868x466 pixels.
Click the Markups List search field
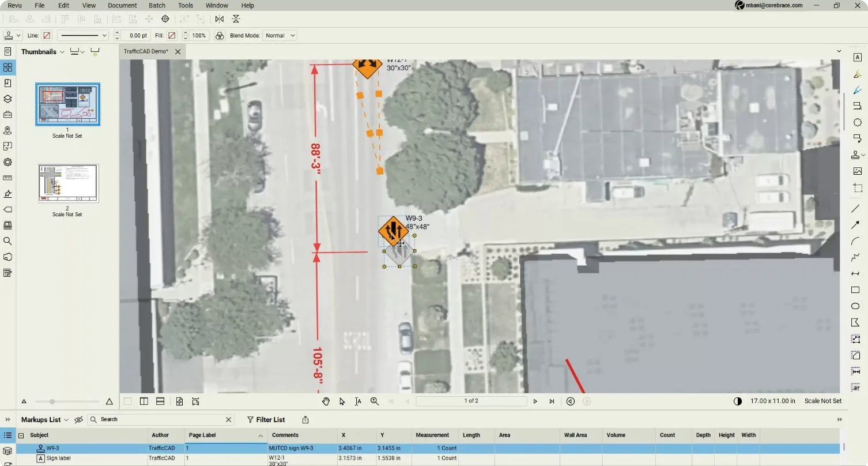point(161,420)
